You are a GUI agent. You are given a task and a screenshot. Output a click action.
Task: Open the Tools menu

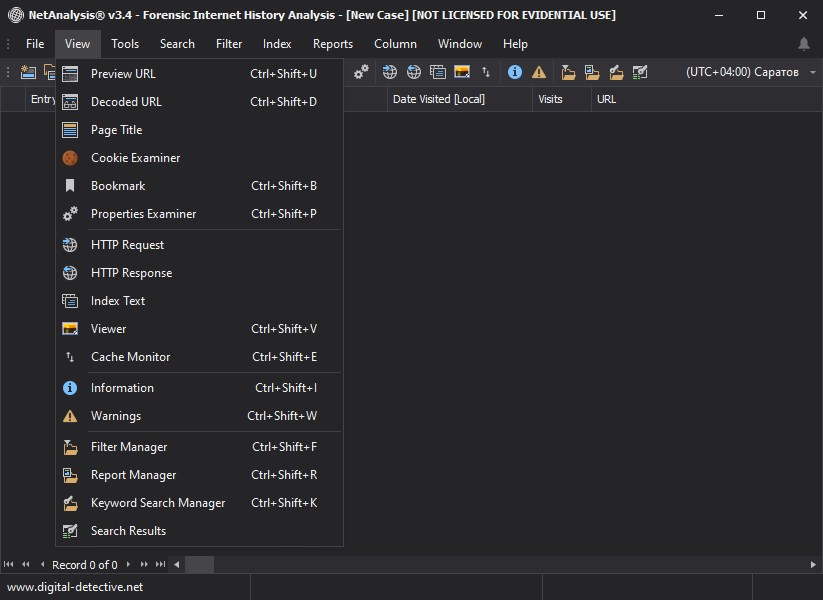click(125, 44)
